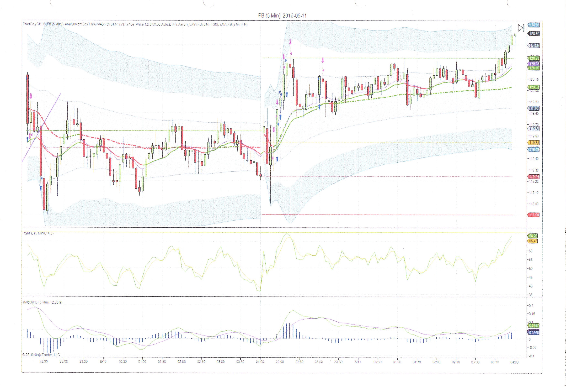
Task: Click the 119.30 price axis label
Action: [x=534, y=170]
